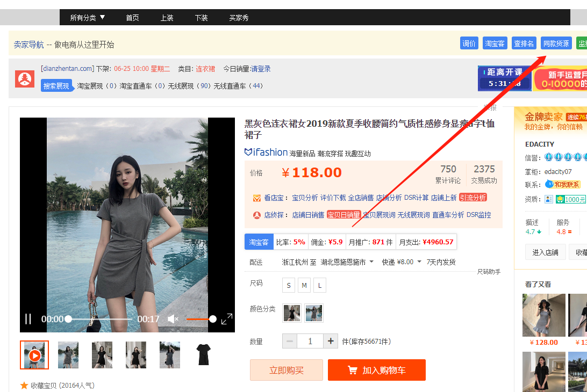Click the 搜索展现 tab

(56, 86)
